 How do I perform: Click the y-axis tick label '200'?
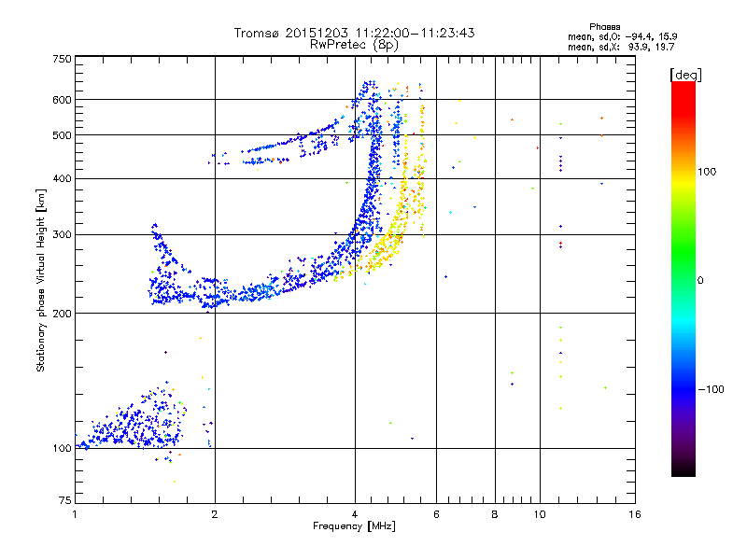[63, 314]
